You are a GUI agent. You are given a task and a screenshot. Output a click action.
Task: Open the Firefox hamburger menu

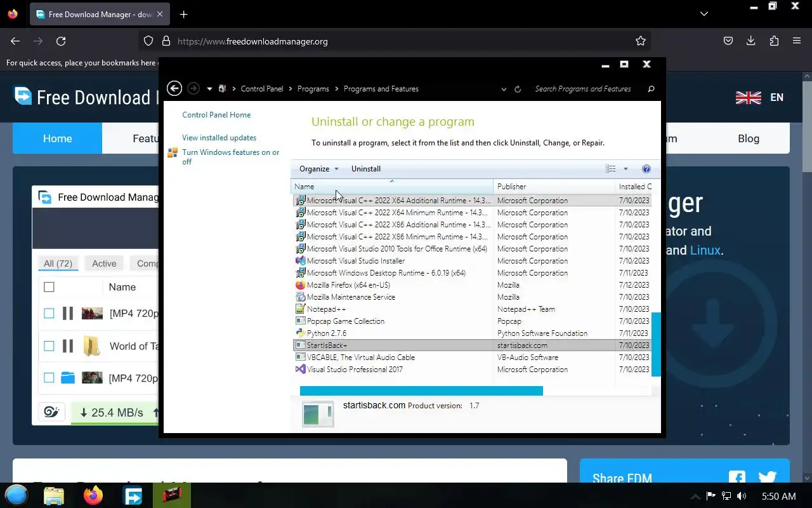797,41
